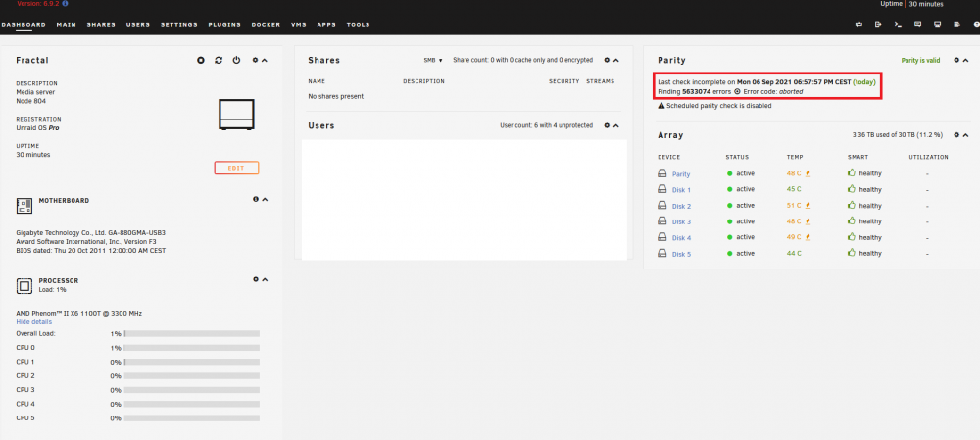Click SMART thumbs-up for Parity
This screenshot has width=980, height=440.
click(x=852, y=172)
